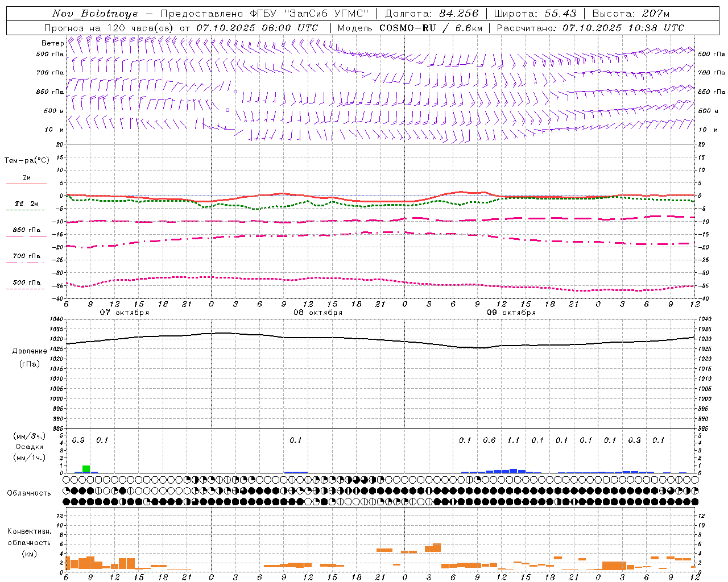Select the 'Долгота: 84.256' longitude value
This screenshot has height=582, width=728.
click(432, 14)
